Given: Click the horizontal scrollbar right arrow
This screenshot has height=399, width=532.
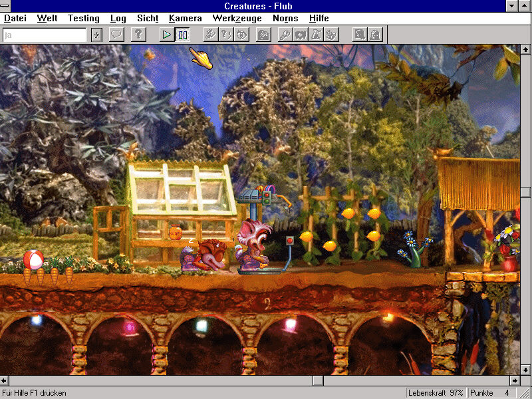Looking at the screenshot, I should (x=515, y=380).
